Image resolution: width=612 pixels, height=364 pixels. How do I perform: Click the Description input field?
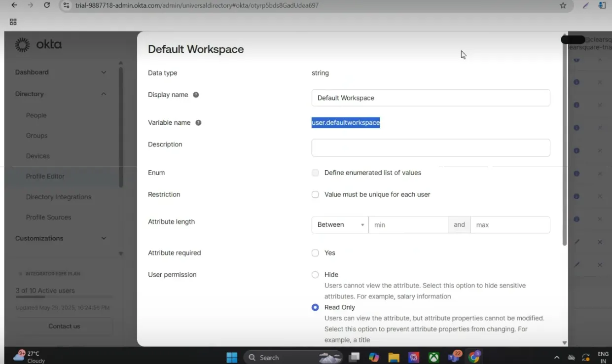coord(431,147)
